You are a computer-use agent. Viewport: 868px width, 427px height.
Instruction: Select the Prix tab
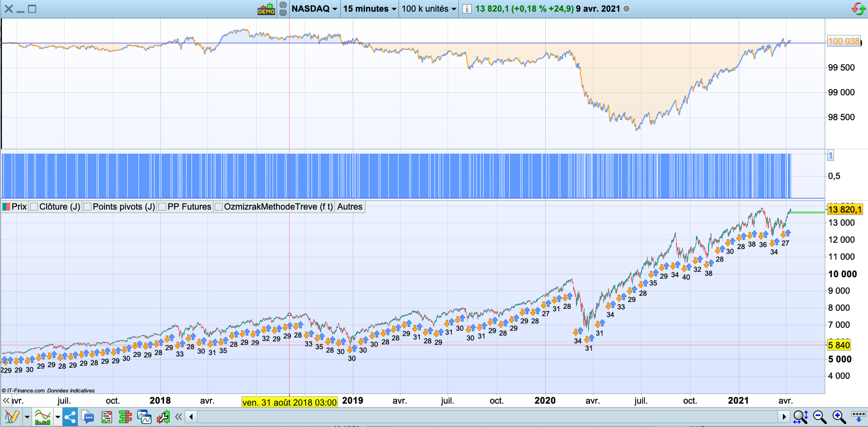[15, 207]
